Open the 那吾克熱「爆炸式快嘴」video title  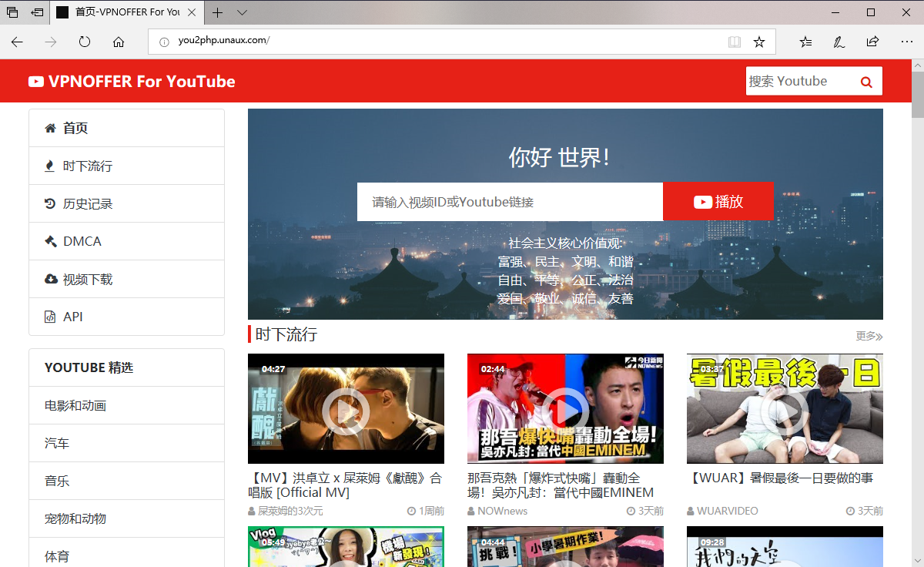561,485
